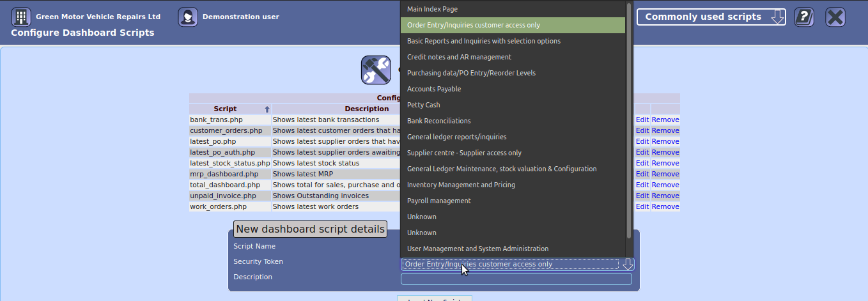
Task: Select Main Index Page option
Action: (x=432, y=9)
